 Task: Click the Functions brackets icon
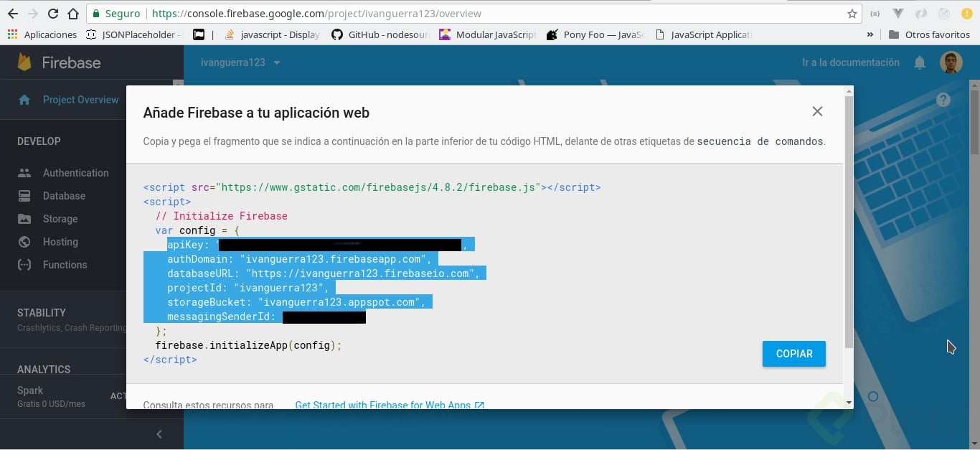click(x=24, y=265)
